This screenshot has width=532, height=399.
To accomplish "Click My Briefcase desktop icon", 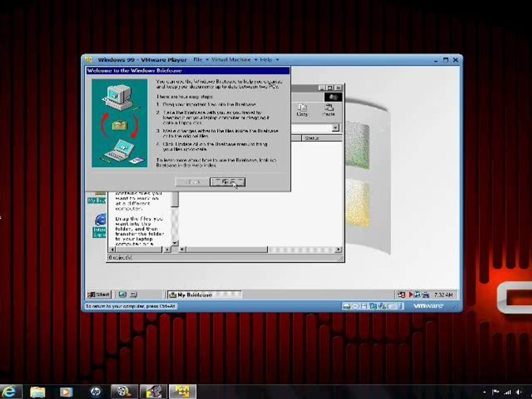I will tap(97, 198).
